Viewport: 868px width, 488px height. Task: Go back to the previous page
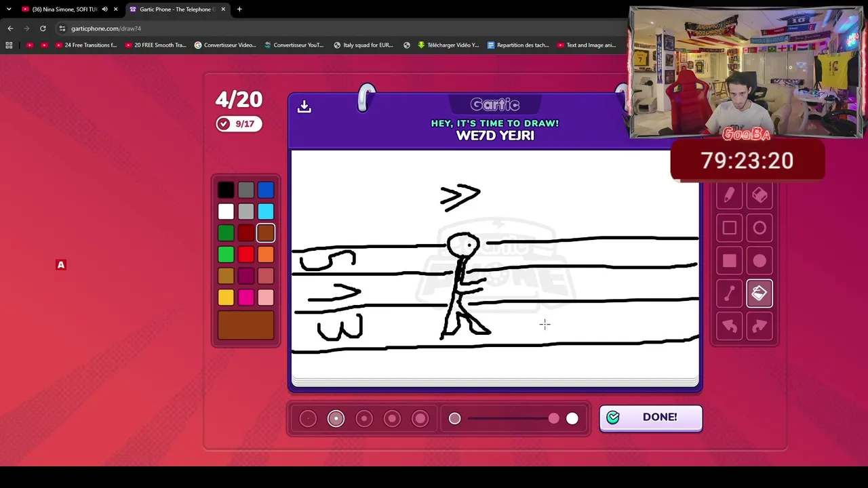click(10, 28)
